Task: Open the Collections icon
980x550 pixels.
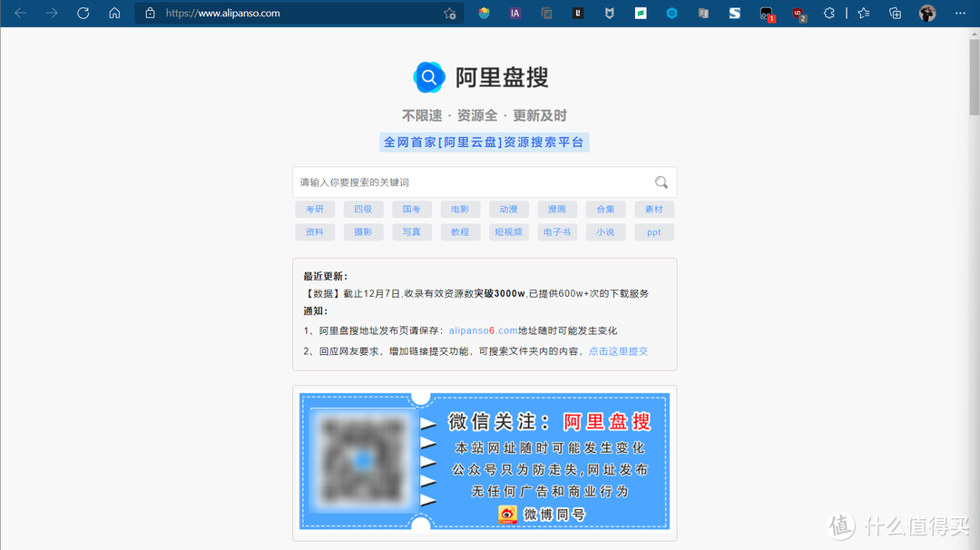Action: coord(895,13)
